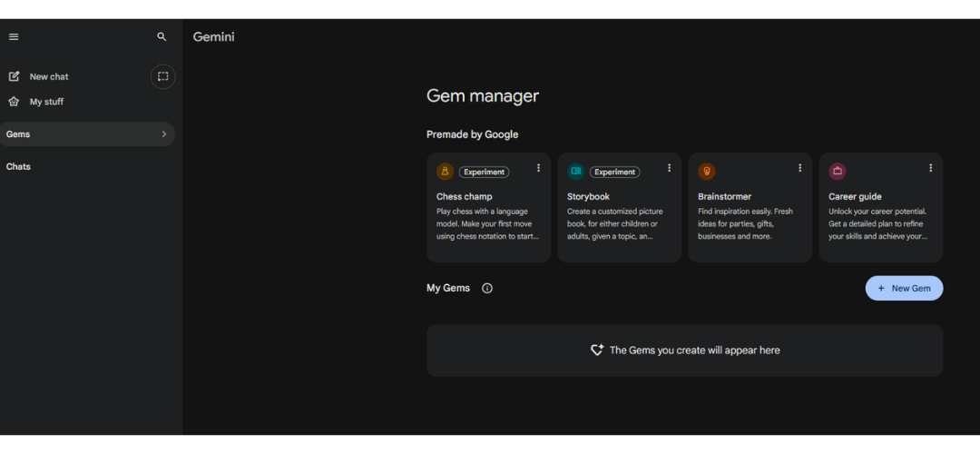
Task: Open the Chess champ gem card
Action: [x=489, y=208]
